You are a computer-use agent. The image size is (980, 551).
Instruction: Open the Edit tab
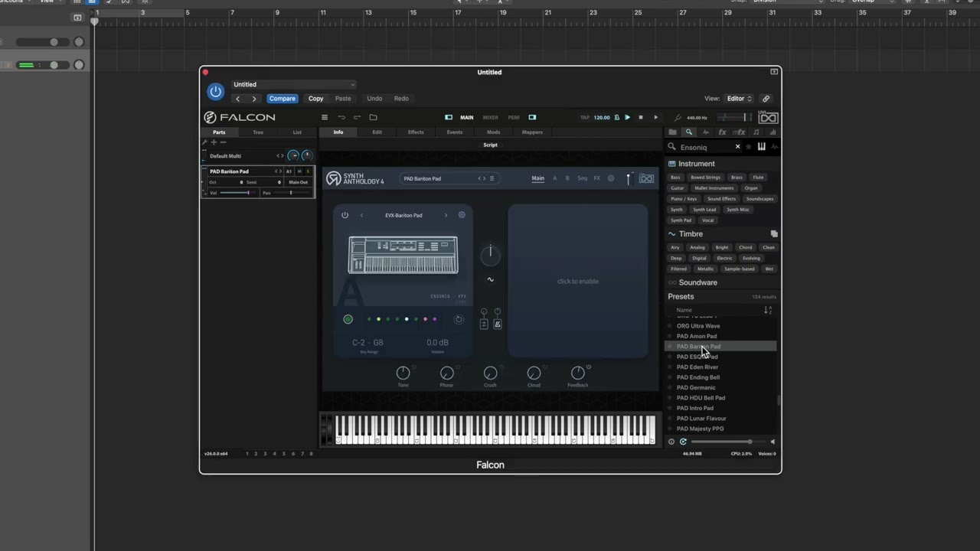377,132
